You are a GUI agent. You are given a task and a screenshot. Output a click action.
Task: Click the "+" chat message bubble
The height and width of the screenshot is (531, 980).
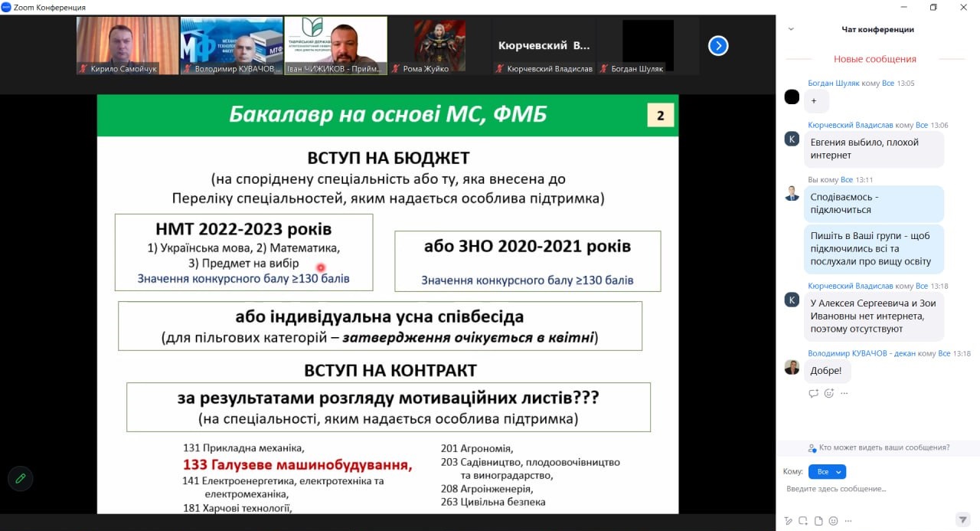[x=816, y=101]
